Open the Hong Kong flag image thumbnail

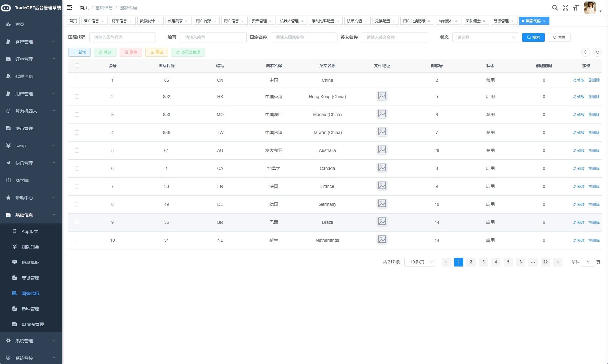382,96
